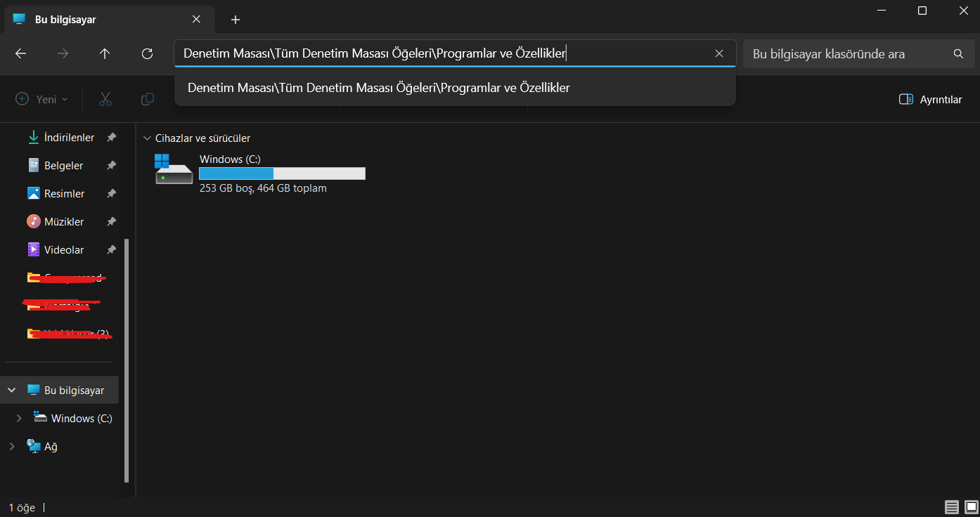Switch to details list view
980x517 pixels.
[x=952, y=507]
